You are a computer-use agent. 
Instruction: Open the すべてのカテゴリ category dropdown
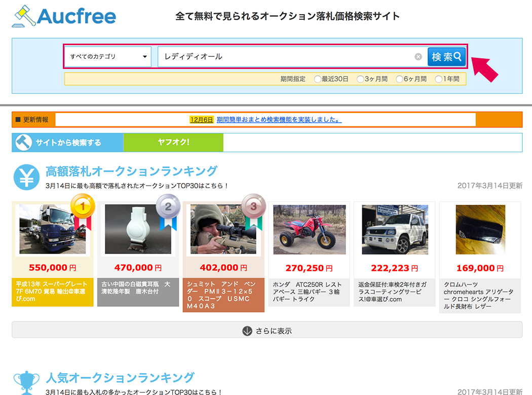pos(108,56)
